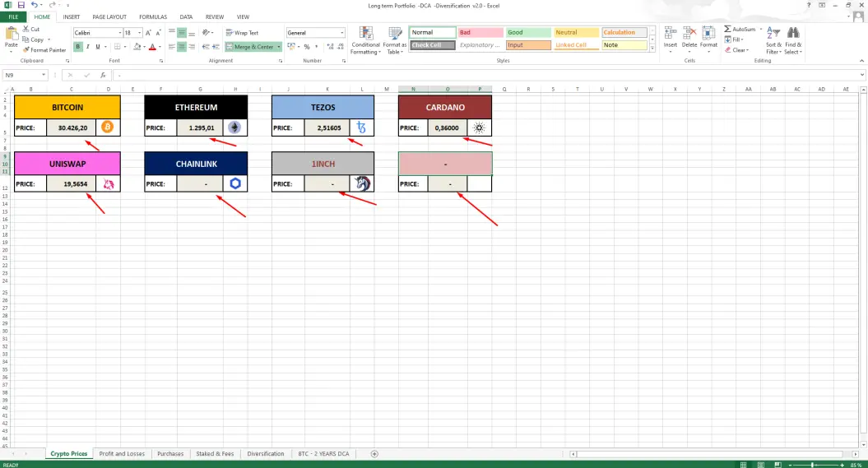The height and width of the screenshot is (468, 868).
Task: Apply the Neutral cell style
Action: [x=576, y=33]
